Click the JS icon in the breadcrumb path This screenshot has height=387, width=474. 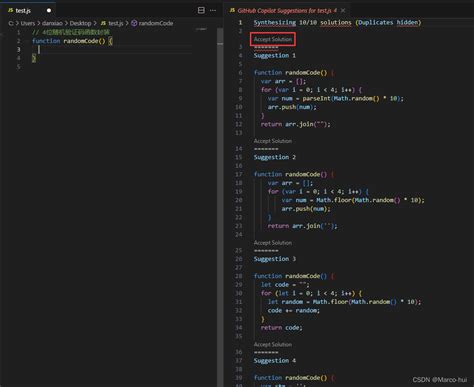pyautogui.click(x=103, y=23)
